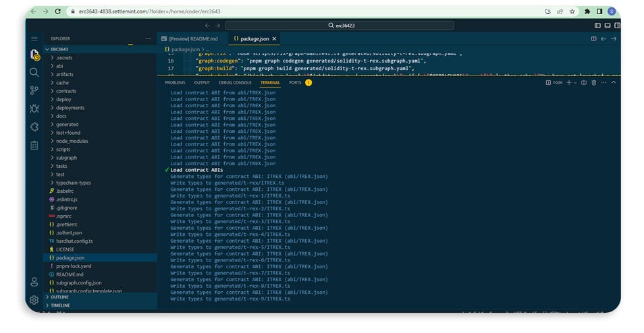
Task: Switch to the PROBLEMS panel tab
Action: click(x=175, y=82)
